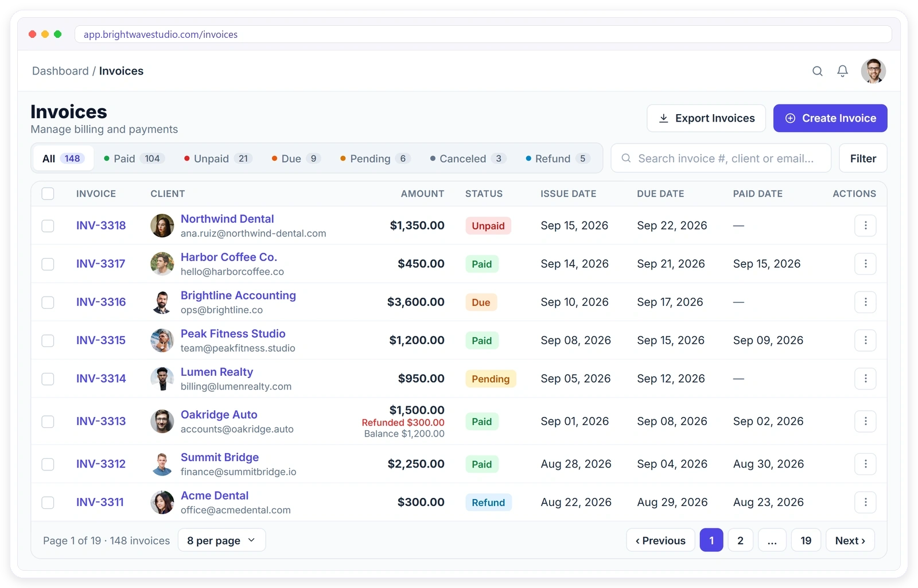Click Northwind Dental client avatar
918x588 pixels.
pos(162,225)
